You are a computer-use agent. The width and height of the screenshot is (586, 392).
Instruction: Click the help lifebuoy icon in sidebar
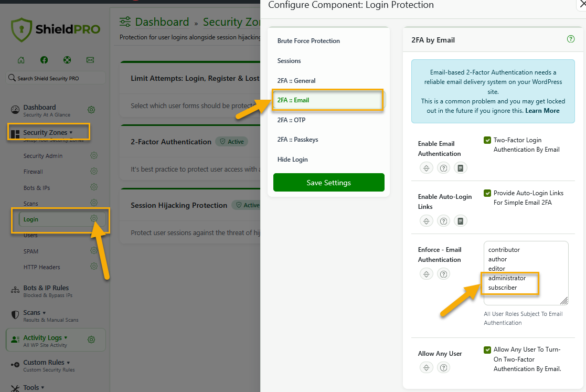pos(67,60)
